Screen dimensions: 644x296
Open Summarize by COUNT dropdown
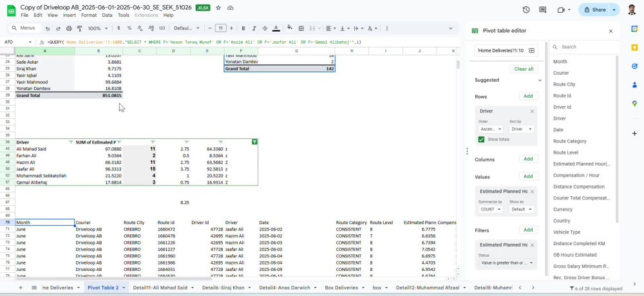coord(491,209)
